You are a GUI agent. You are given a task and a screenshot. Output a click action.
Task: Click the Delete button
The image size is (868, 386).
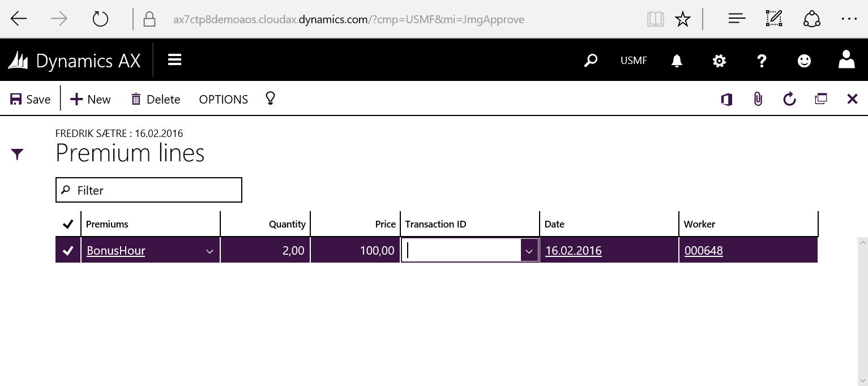point(156,100)
